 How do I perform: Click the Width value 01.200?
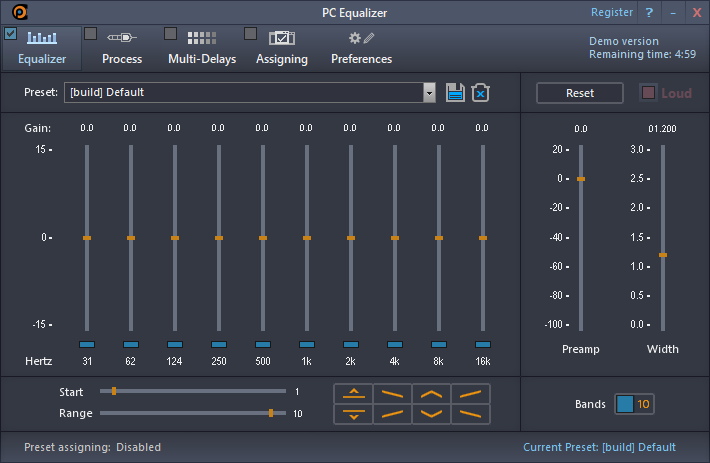(x=662, y=129)
